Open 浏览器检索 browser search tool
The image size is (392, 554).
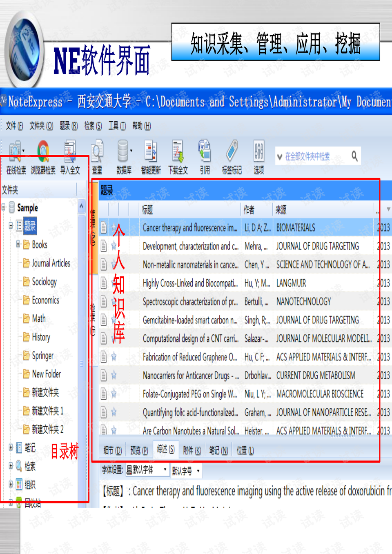pos(43,152)
